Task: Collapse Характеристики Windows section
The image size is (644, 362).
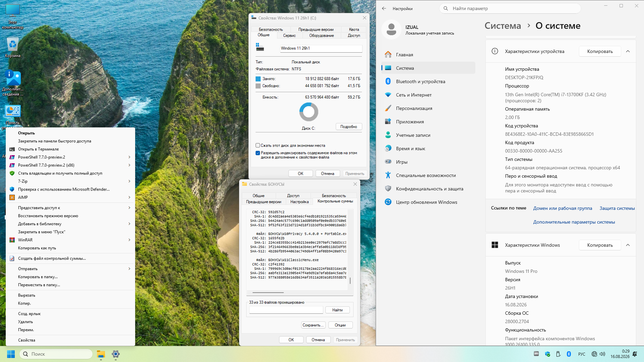Action: [x=628, y=245]
